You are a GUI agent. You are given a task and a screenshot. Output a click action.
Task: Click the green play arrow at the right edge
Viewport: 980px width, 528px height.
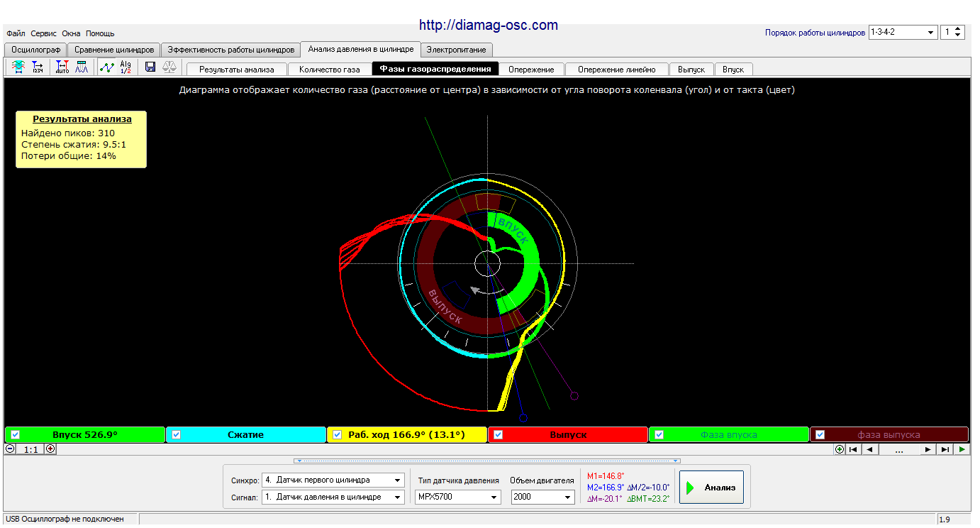[962, 449]
